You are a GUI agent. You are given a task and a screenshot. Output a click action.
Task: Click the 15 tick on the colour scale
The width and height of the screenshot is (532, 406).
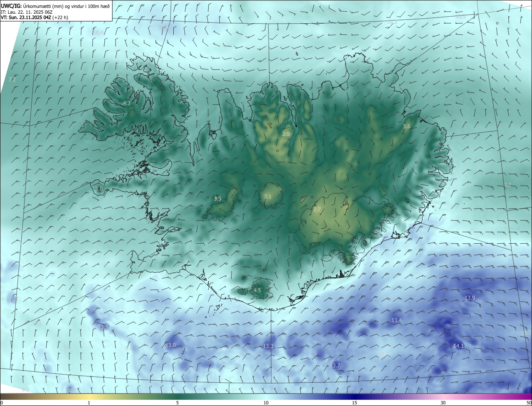coord(355,403)
